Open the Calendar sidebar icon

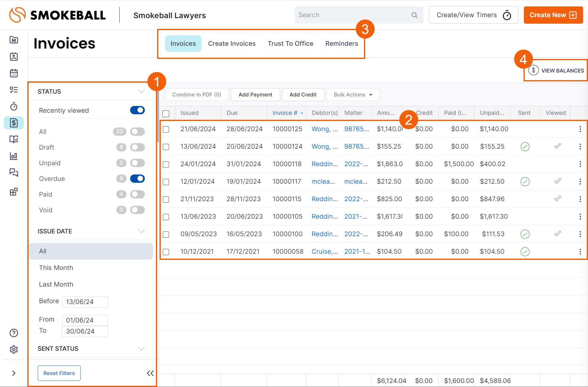pos(14,73)
